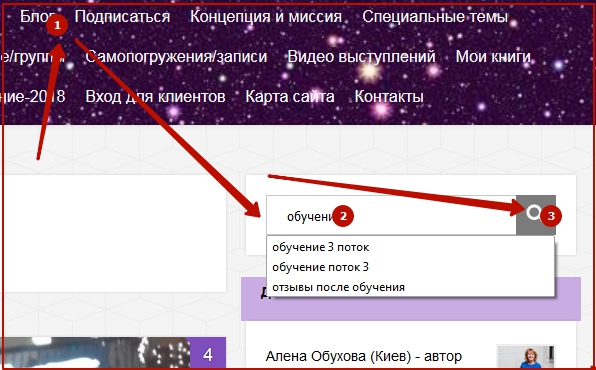Open Специальные темы menu item
596x370 pixels.
[435, 17]
